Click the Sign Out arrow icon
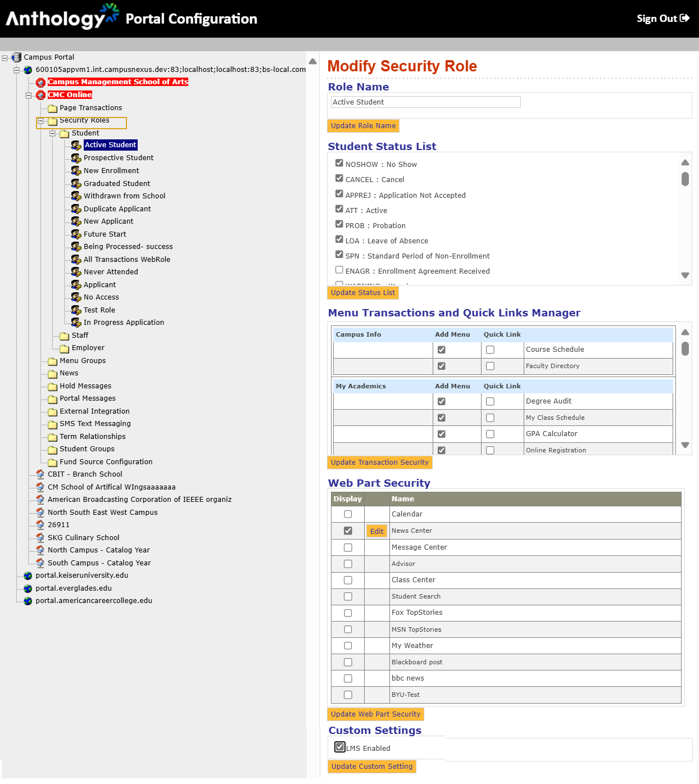Viewport: 699px width, 784px height. tap(684, 19)
